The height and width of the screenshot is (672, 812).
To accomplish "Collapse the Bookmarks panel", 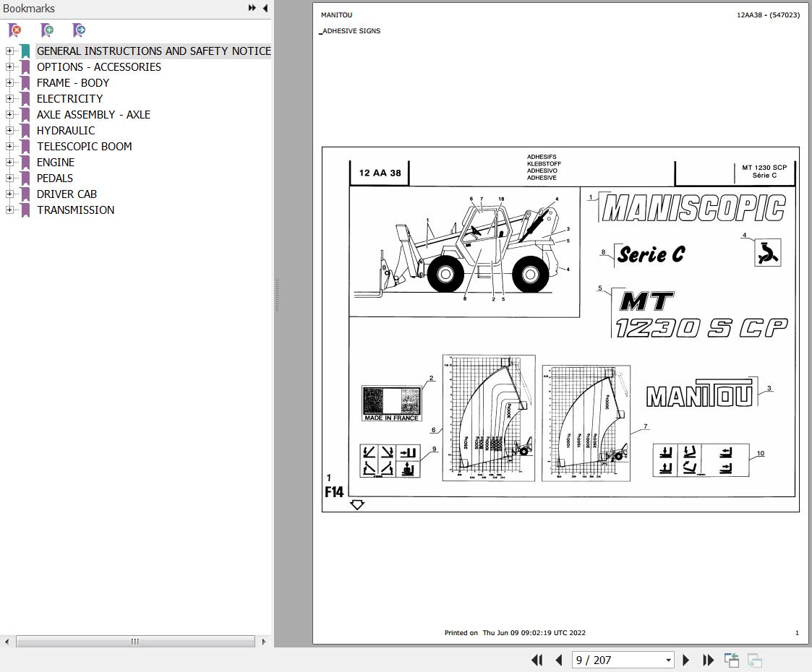I will (x=265, y=8).
